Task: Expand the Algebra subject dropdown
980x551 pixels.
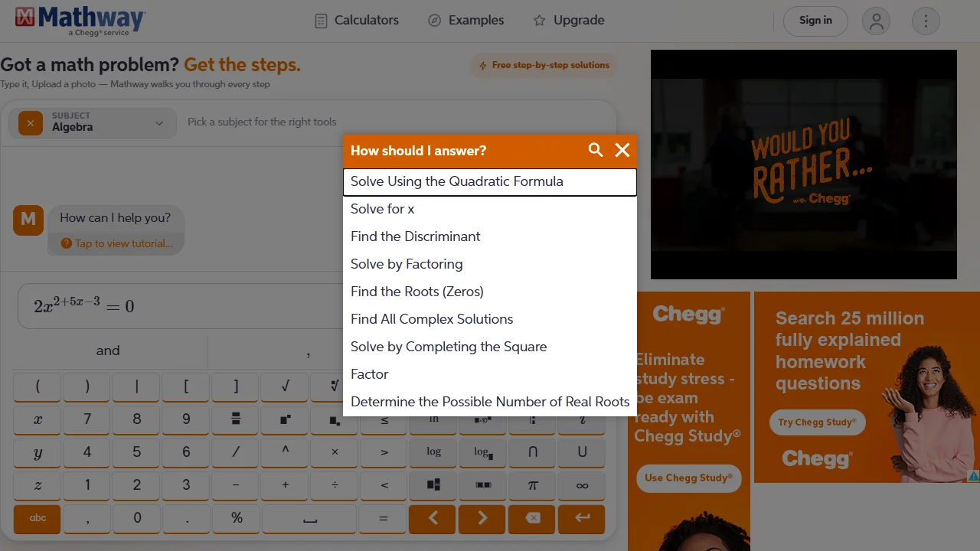Action: (159, 123)
